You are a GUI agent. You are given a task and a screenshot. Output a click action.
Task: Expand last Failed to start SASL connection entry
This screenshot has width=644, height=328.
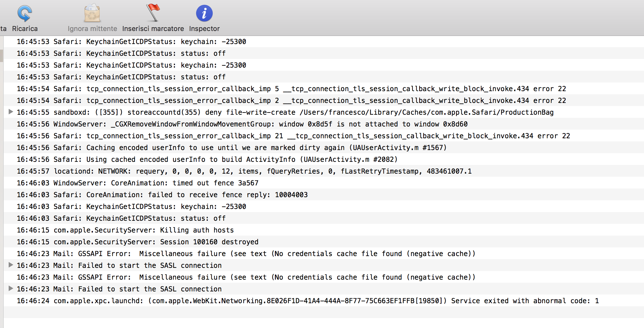tap(11, 288)
